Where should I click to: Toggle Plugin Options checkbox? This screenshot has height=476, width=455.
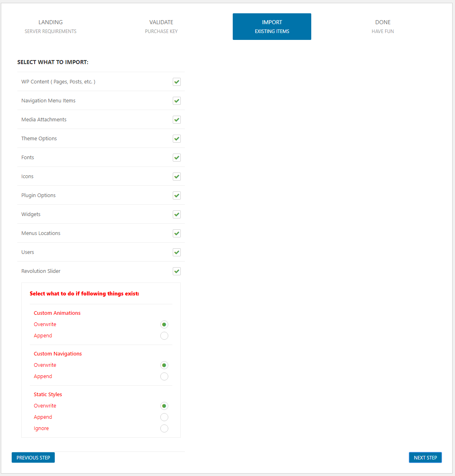pyautogui.click(x=176, y=195)
